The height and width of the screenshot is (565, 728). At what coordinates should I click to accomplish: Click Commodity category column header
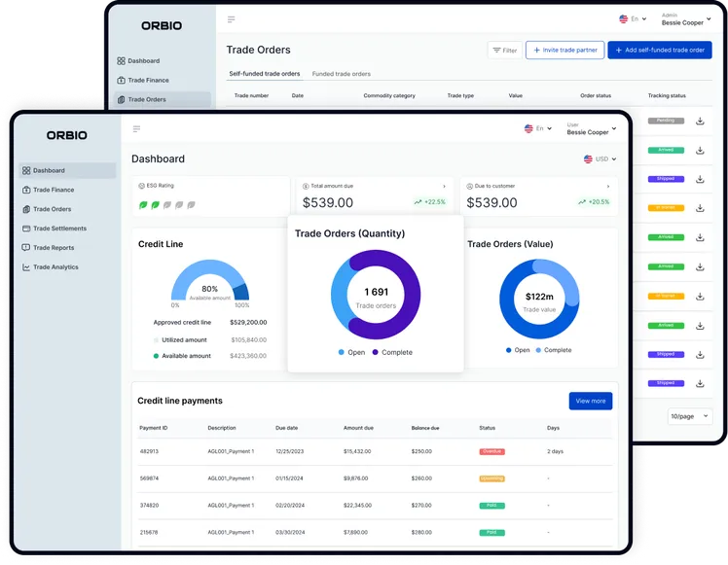tap(389, 95)
